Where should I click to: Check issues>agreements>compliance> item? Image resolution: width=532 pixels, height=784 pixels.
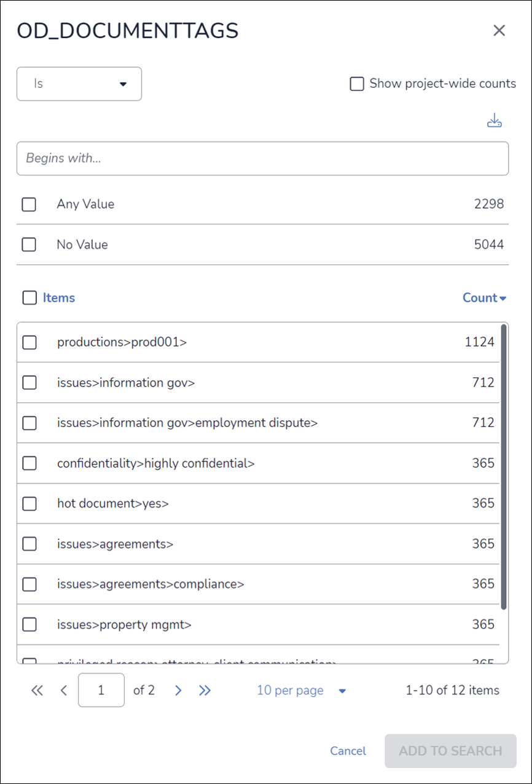[x=29, y=584]
